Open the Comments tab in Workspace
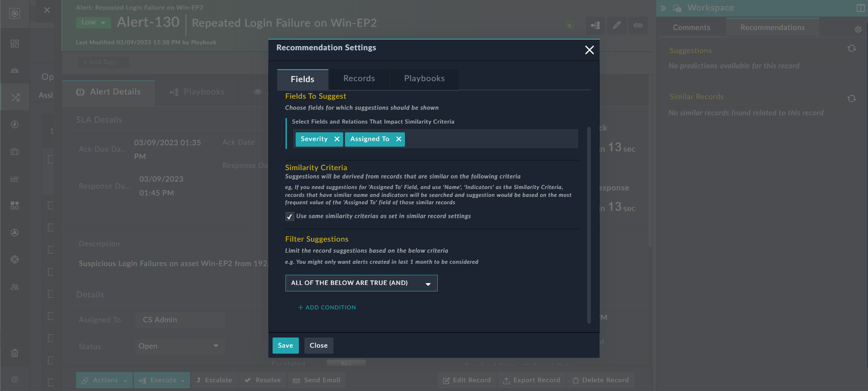868x391 pixels. 691,28
